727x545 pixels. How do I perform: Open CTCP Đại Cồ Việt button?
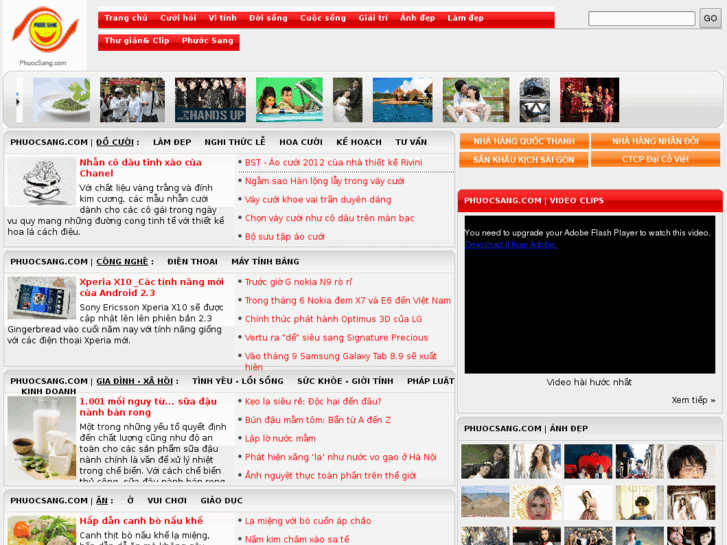click(x=655, y=159)
